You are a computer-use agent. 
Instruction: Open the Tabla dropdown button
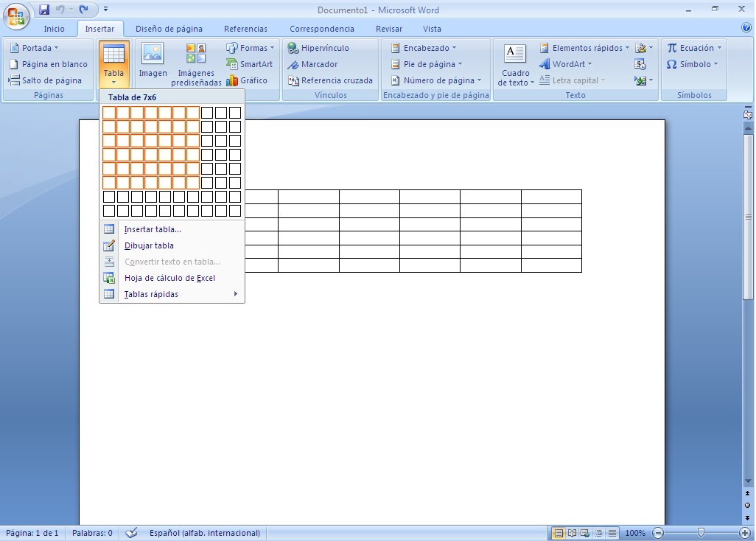[x=113, y=65]
